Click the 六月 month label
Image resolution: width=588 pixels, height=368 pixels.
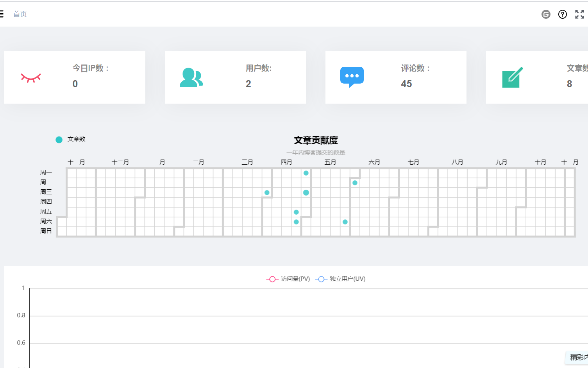[374, 162]
